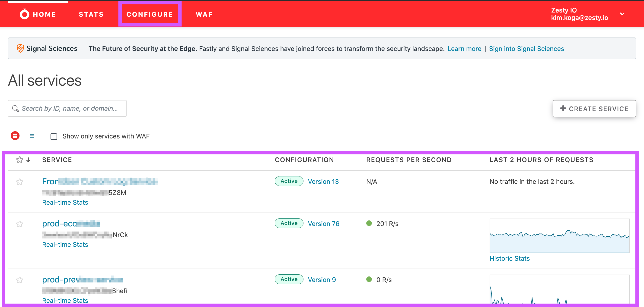Star the Fron... service row
This screenshot has width=644, height=307.
(19, 182)
